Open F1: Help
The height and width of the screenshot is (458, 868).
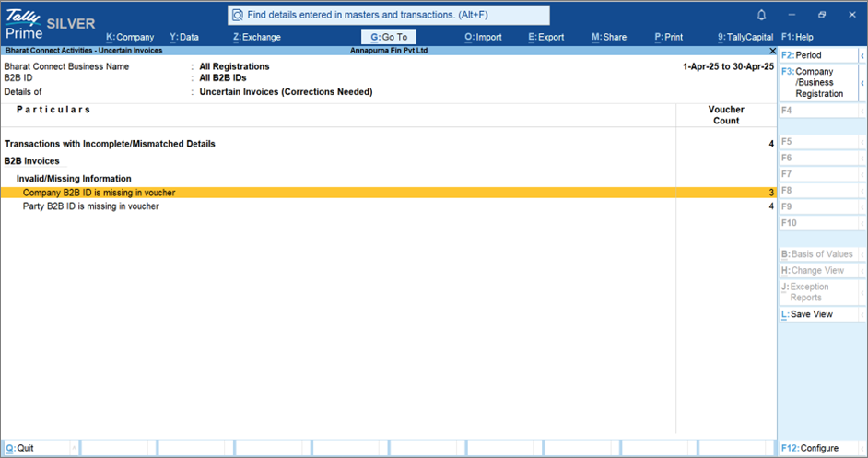pyautogui.click(x=797, y=37)
